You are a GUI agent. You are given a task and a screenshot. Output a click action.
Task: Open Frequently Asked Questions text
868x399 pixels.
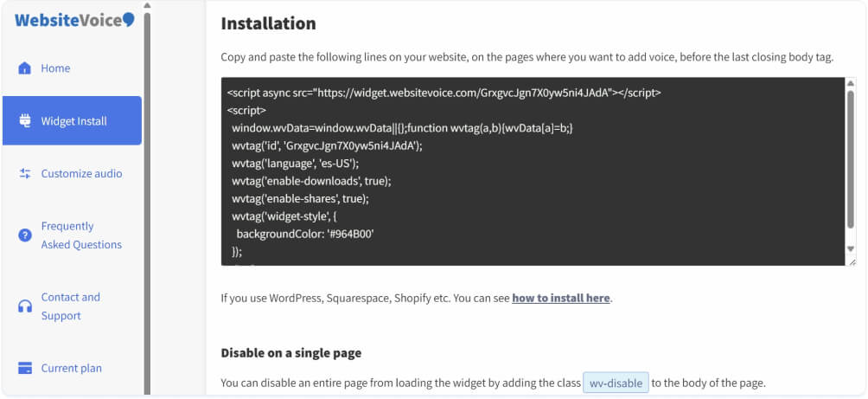(81, 235)
